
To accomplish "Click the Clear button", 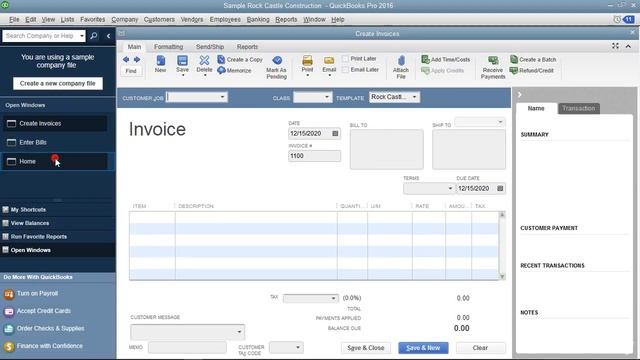I will click(x=480, y=348).
